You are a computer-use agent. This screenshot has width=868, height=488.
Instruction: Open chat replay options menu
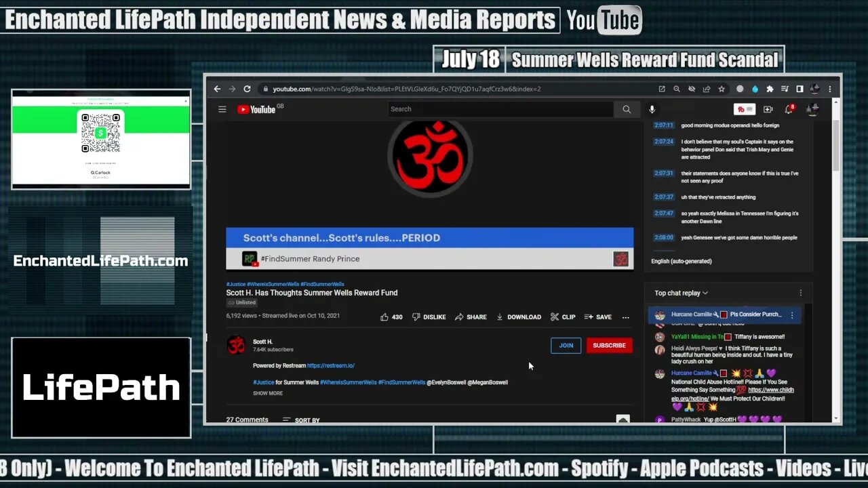[x=800, y=293]
